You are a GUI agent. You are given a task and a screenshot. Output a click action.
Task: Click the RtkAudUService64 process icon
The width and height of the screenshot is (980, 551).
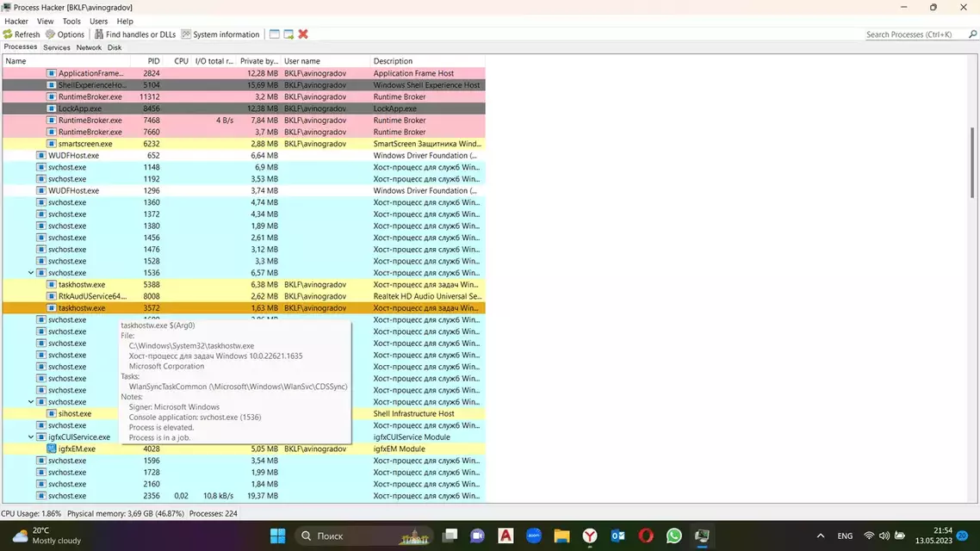click(x=52, y=296)
